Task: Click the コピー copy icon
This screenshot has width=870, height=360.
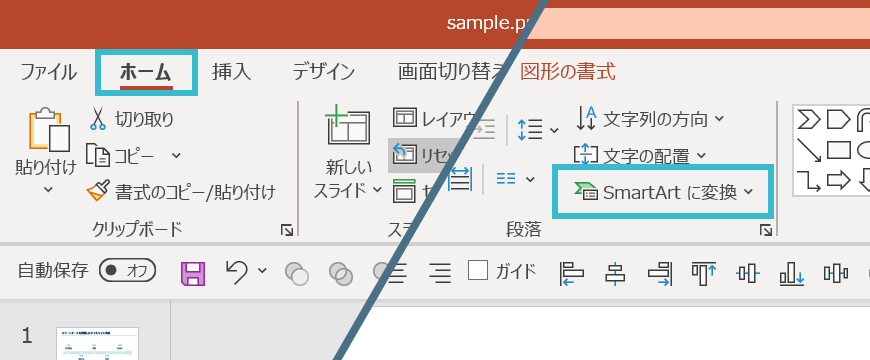Action: (98, 156)
